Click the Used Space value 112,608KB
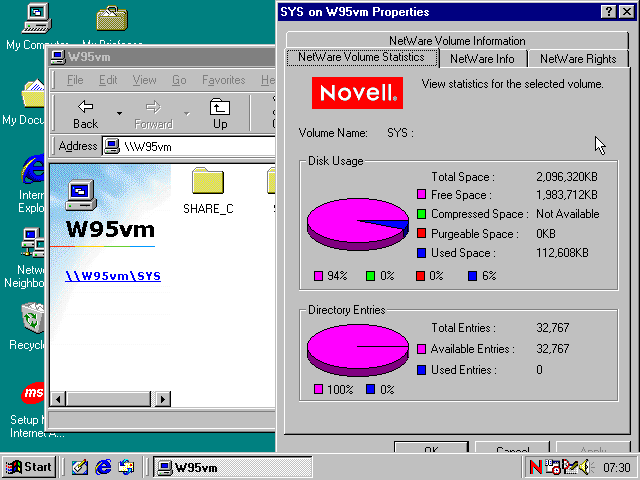Screen dimensions: 640x480 click(562, 253)
